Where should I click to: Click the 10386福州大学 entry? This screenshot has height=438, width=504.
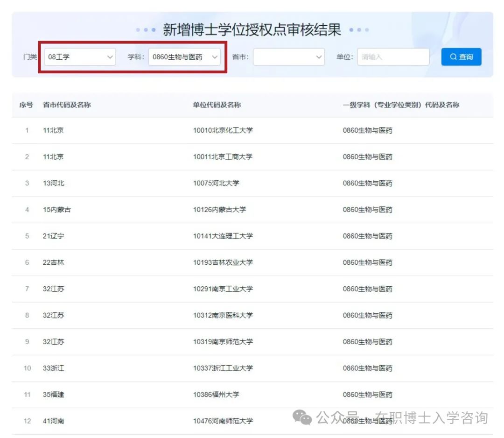pyautogui.click(x=216, y=395)
